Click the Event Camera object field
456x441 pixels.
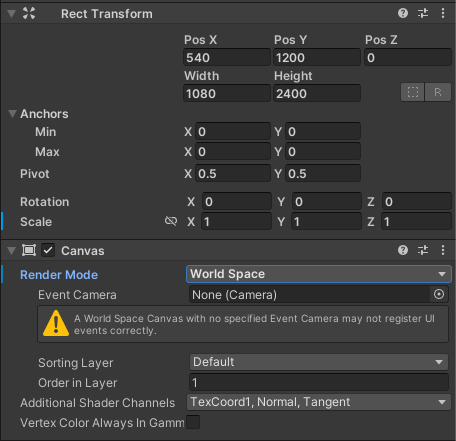[310, 294]
